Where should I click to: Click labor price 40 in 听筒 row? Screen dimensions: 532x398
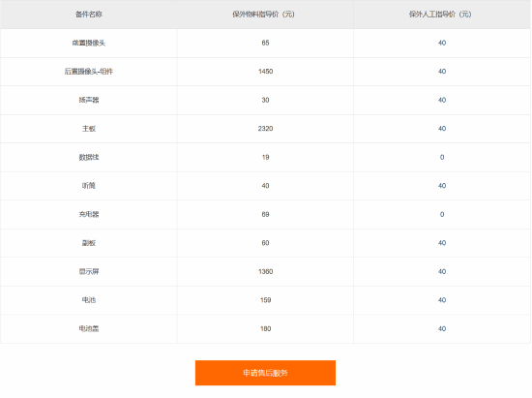tap(442, 186)
